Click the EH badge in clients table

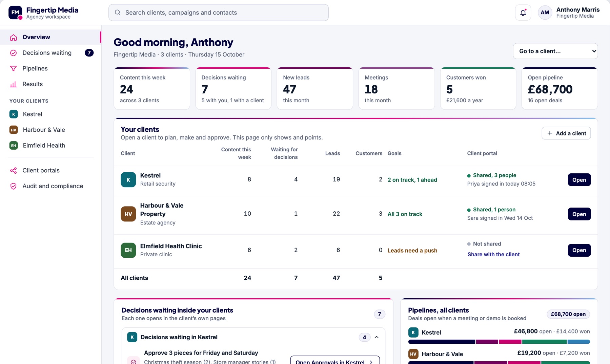[128, 250]
